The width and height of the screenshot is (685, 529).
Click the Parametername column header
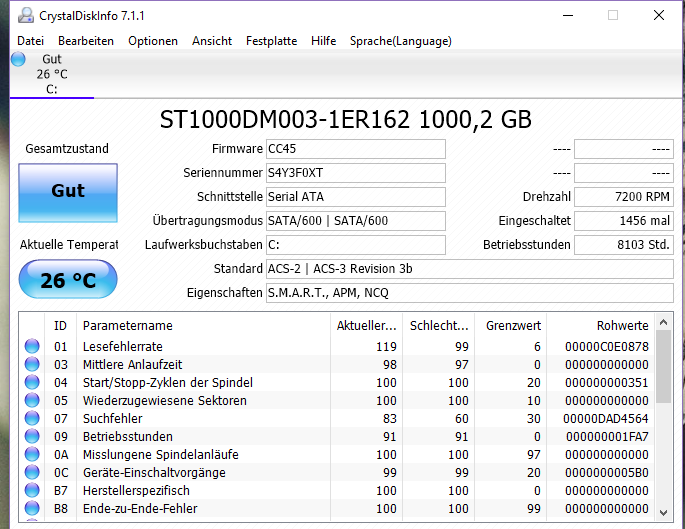click(x=204, y=325)
